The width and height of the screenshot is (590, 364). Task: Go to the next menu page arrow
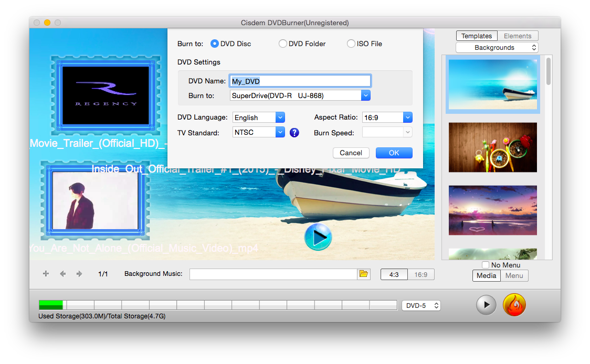coord(79,274)
